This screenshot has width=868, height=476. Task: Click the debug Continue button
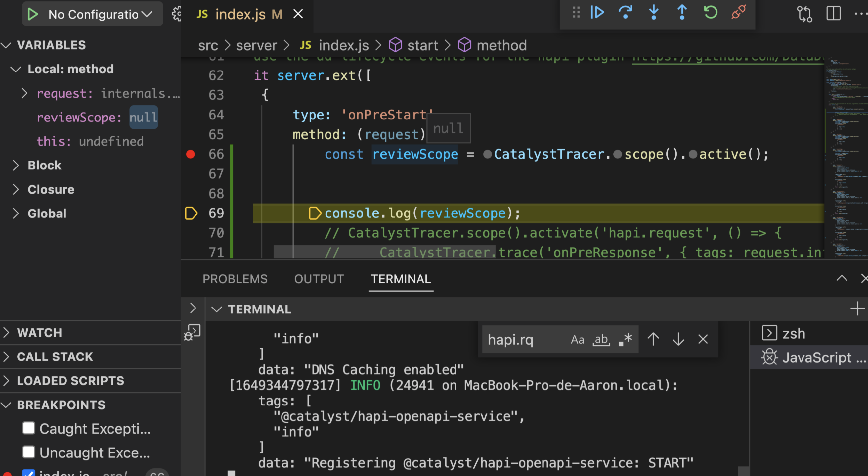(x=597, y=13)
